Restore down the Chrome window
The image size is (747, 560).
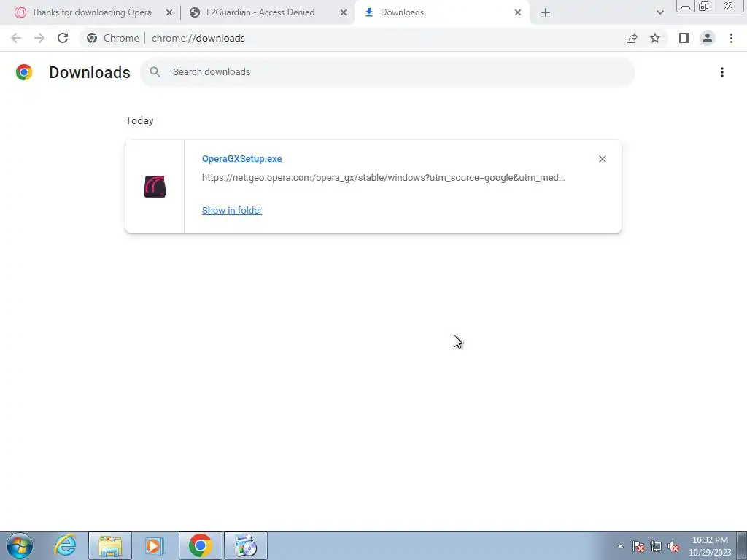coord(704,6)
